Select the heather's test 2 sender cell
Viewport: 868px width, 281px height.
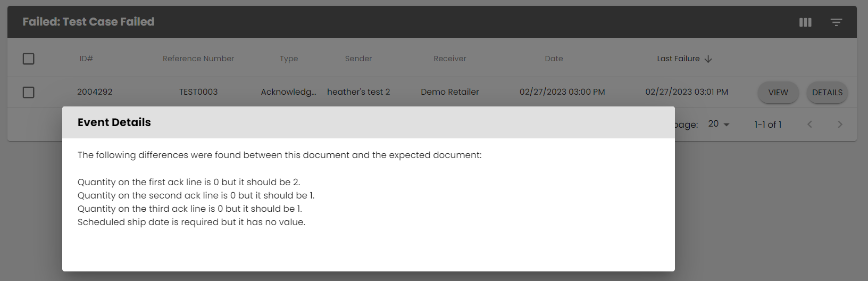point(358,92)
